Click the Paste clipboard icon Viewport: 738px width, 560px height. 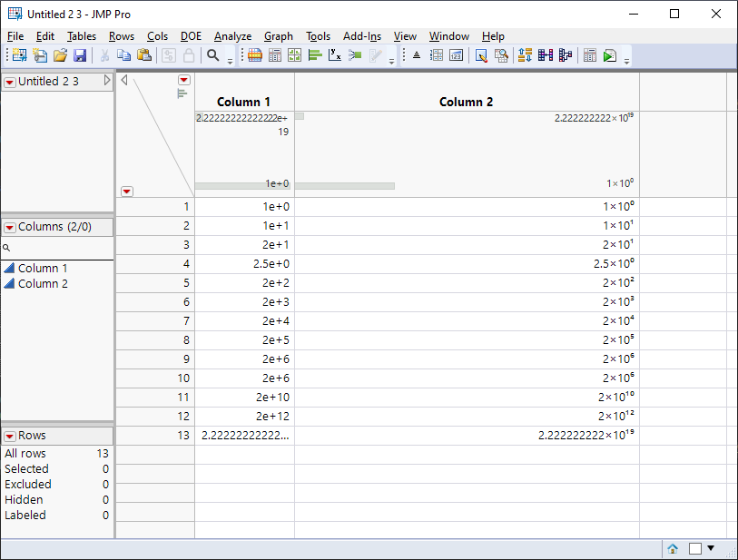144,55
